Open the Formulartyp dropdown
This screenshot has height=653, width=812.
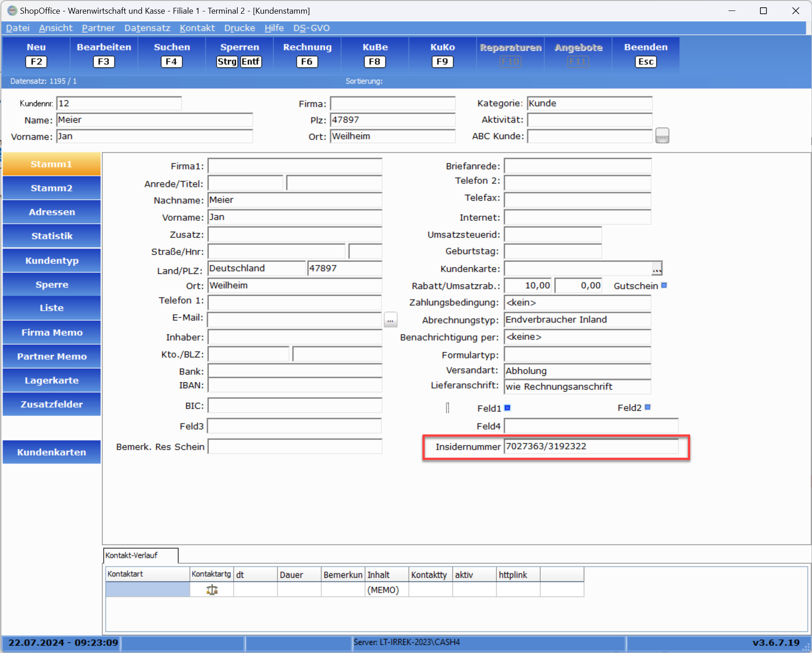click(578, 355)
